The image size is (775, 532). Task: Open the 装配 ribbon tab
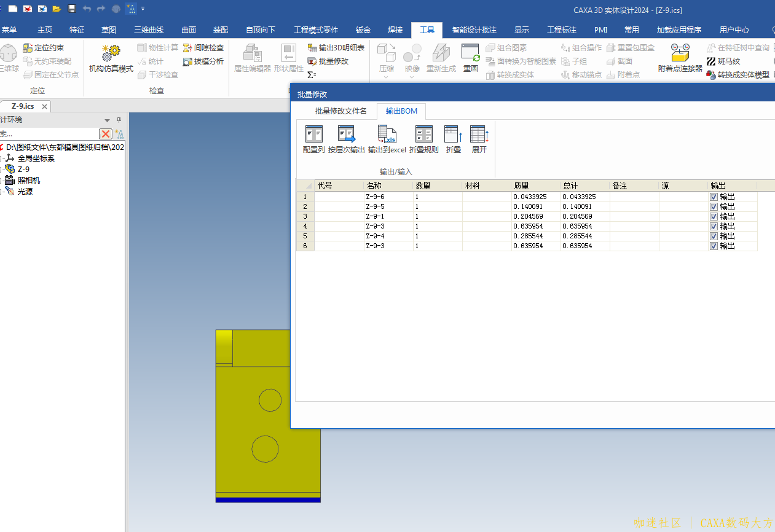pyautogui.click(x=221, y=30)
